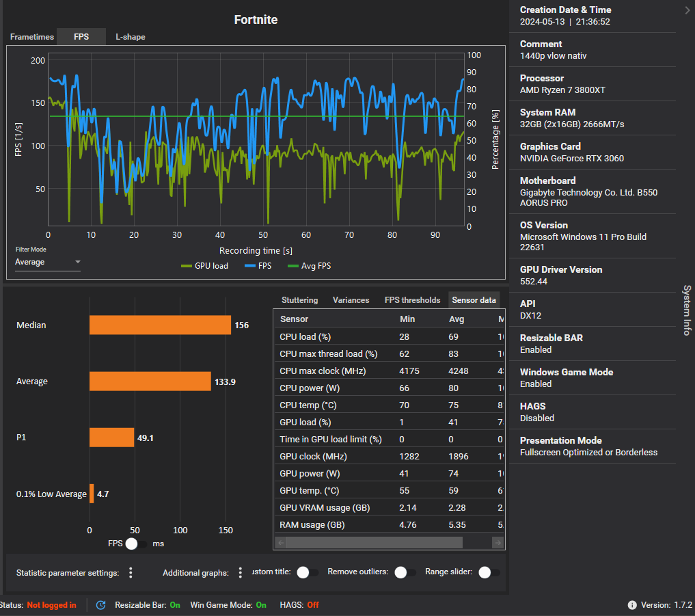Viewport: 695px width, 616px height.
Task: Click the System RAM 32GB value
Action: click(572, 124)
